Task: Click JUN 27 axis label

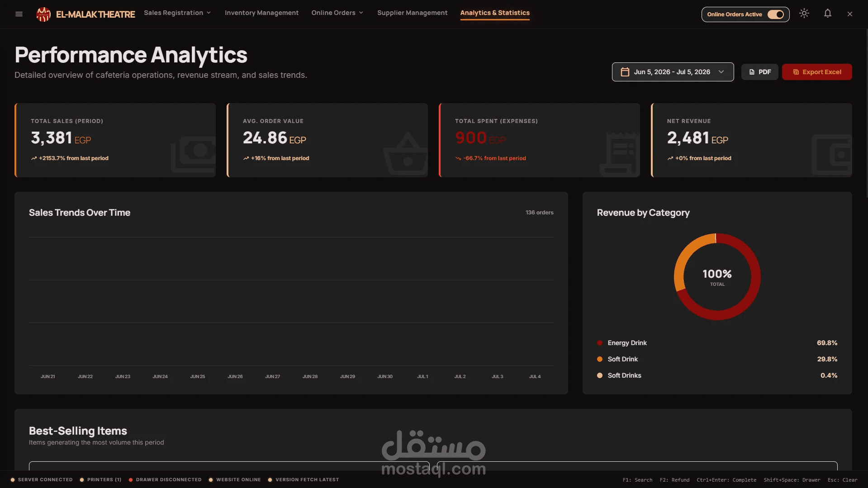Action: [x=272, y=376]
